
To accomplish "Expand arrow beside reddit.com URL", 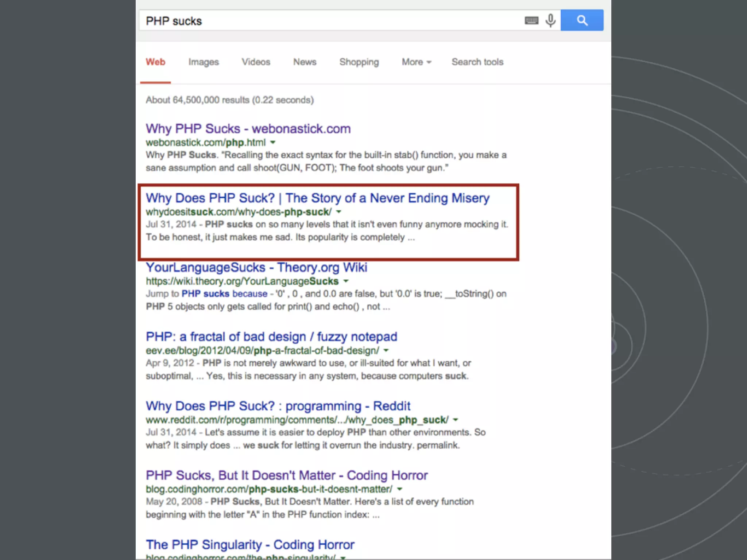I will 456,420.
